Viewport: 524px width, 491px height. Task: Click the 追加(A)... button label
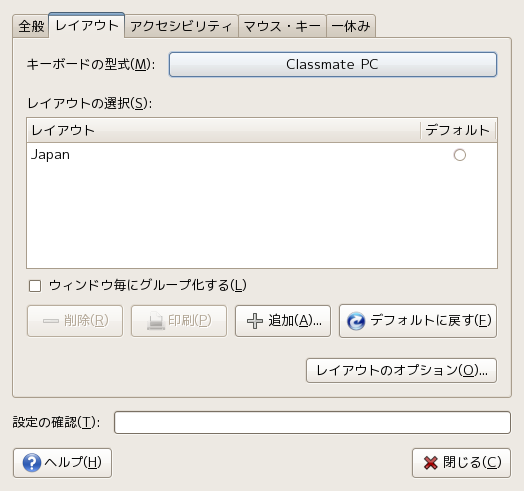click(295, 321)
